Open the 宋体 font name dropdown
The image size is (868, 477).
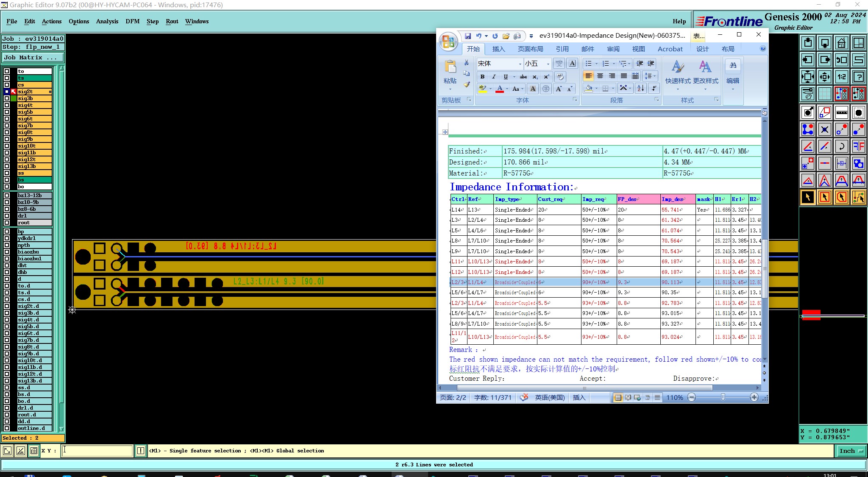click(x=520, y=64)
